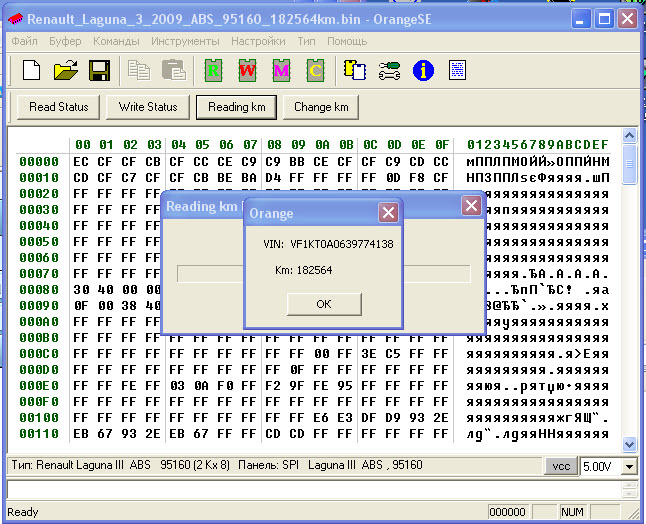This screenshot has width=646, height=524.
Task: Click byte F2 in row 000E0
Action: point(273,386)
